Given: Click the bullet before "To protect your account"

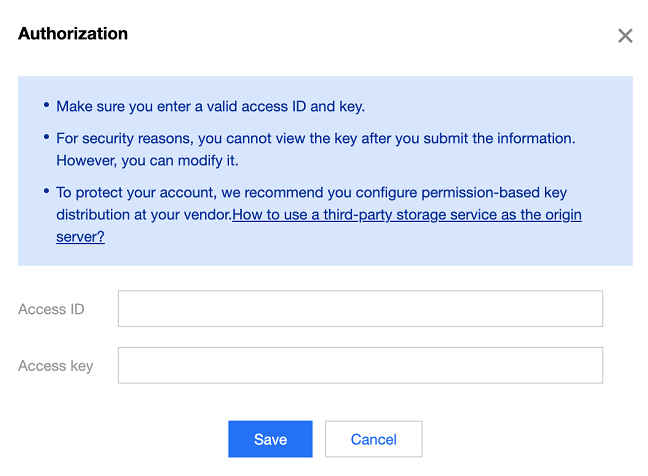Looking at the screenshot, I should click(46, 192).
